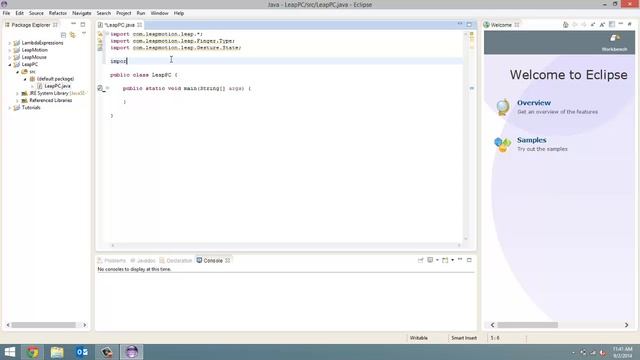This screenshot has height=360, width=640.
Task: Close the Welcome tab
Action: [517, 25]
